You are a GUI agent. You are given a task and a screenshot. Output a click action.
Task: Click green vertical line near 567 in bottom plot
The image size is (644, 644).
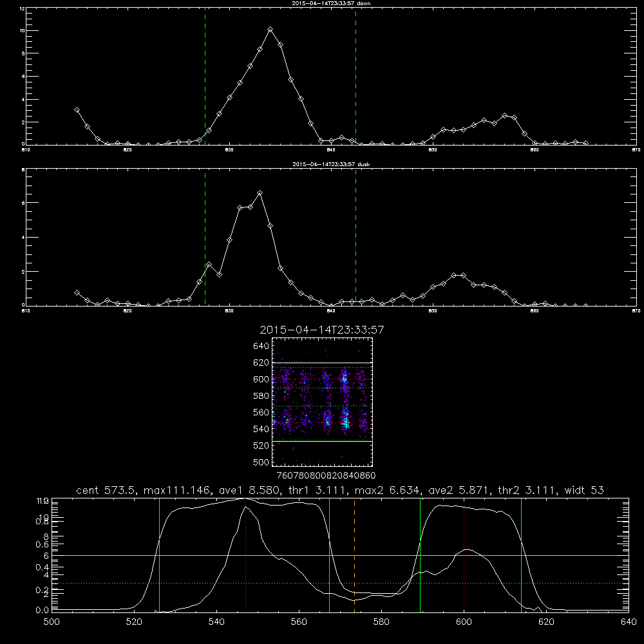pos(329,555)
